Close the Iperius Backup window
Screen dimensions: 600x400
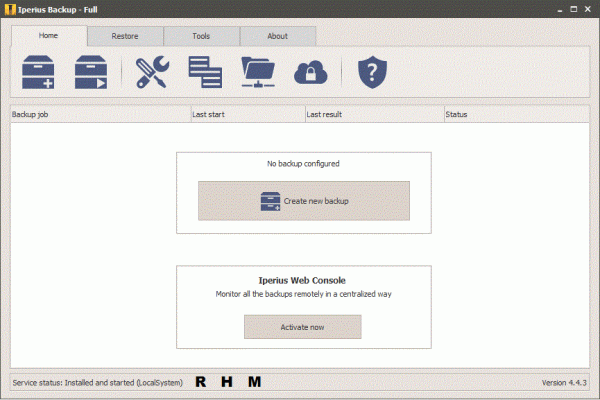coord(588,9)
